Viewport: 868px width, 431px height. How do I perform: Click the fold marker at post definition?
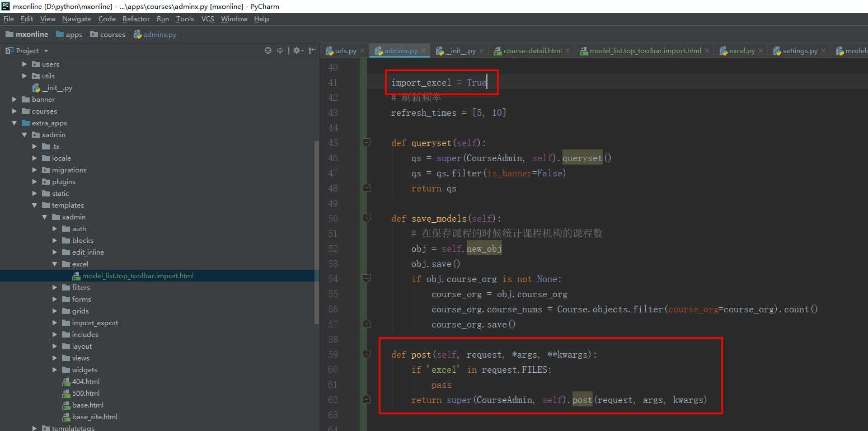click(366, 354)
